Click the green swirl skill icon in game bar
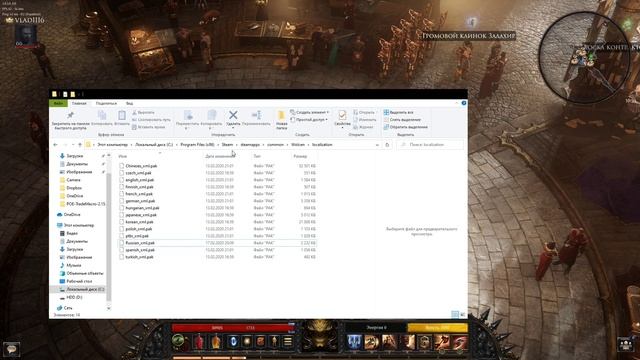This screenshot has height=360, width=640. point(178,341)
